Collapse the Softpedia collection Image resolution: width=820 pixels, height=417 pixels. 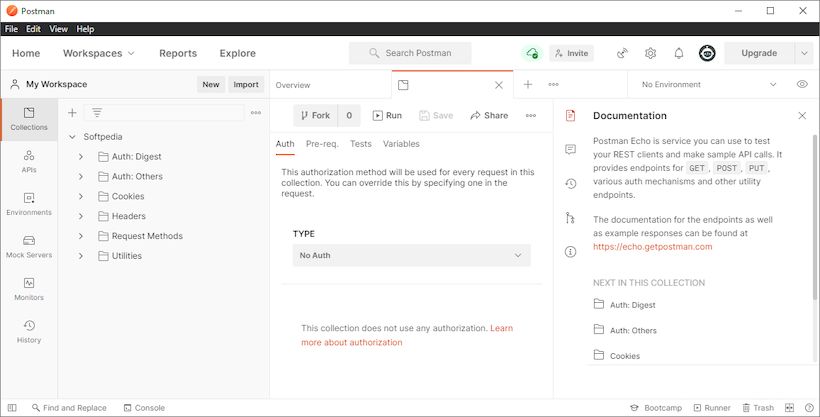click(72, 136)
